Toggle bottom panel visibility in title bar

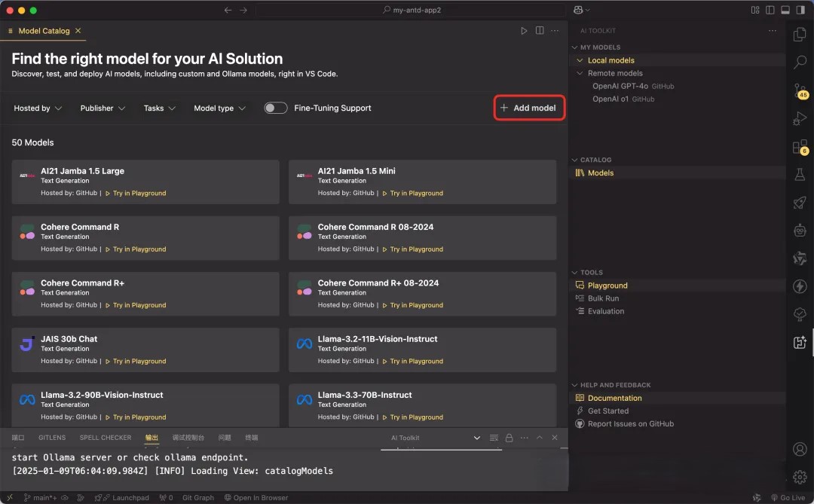(x=785, y=10)
